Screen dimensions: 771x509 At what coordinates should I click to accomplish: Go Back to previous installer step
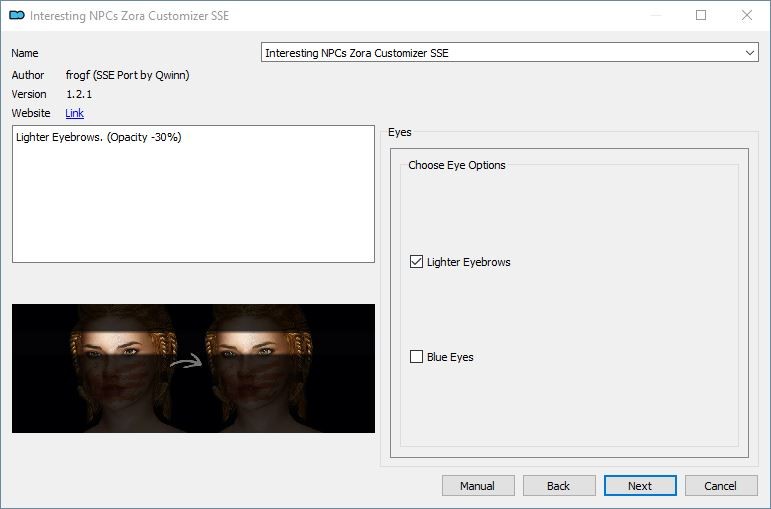(559, 486)
